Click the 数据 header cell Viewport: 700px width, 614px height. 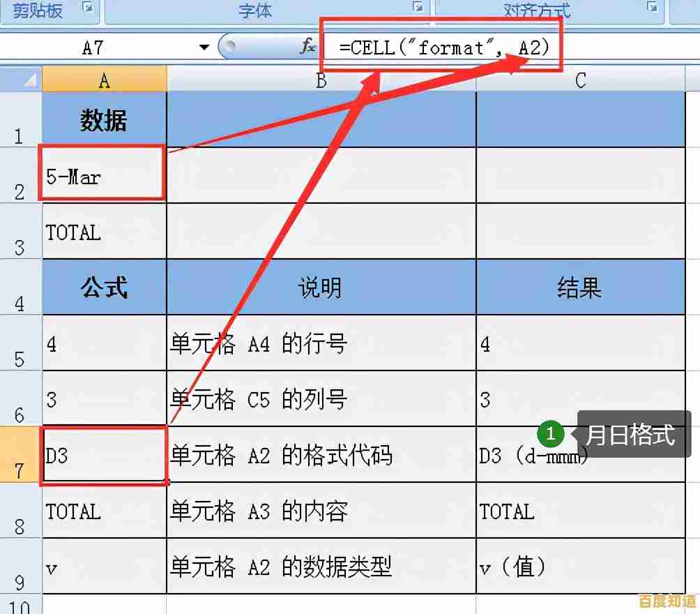coord(103,119)
